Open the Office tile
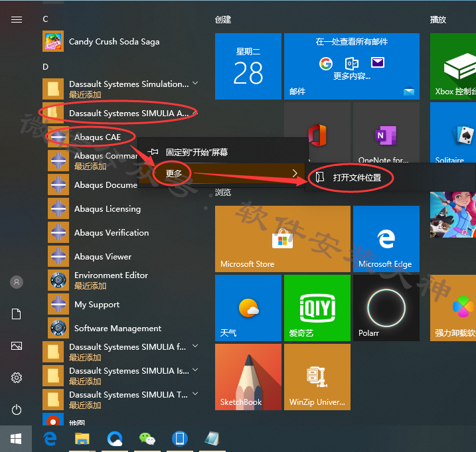This screenshot has height=452, width=476. click(x=317, y=132)
